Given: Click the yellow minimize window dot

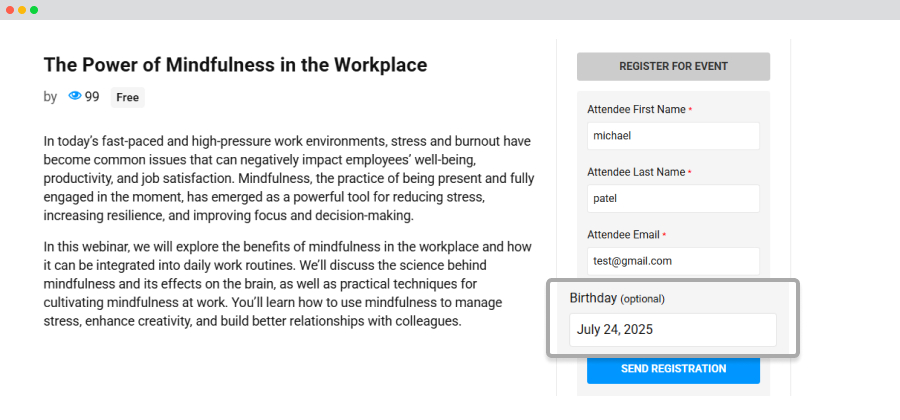Looking at the screenshot, I should (22, 10).
